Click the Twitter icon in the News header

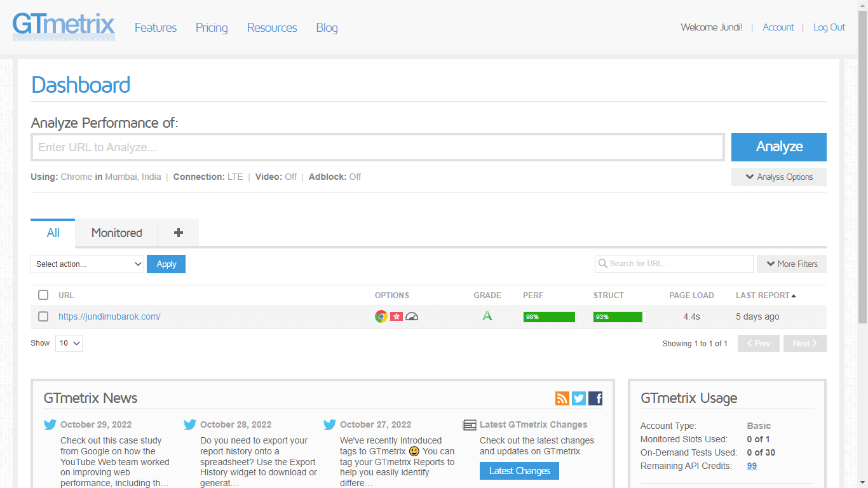tap(579, 398)
